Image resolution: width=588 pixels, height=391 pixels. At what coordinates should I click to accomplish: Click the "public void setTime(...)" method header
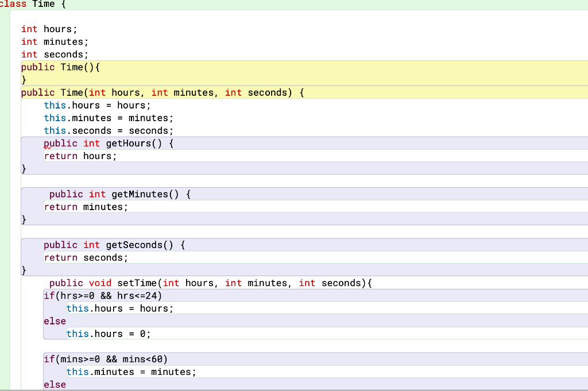tap(210, 283)
